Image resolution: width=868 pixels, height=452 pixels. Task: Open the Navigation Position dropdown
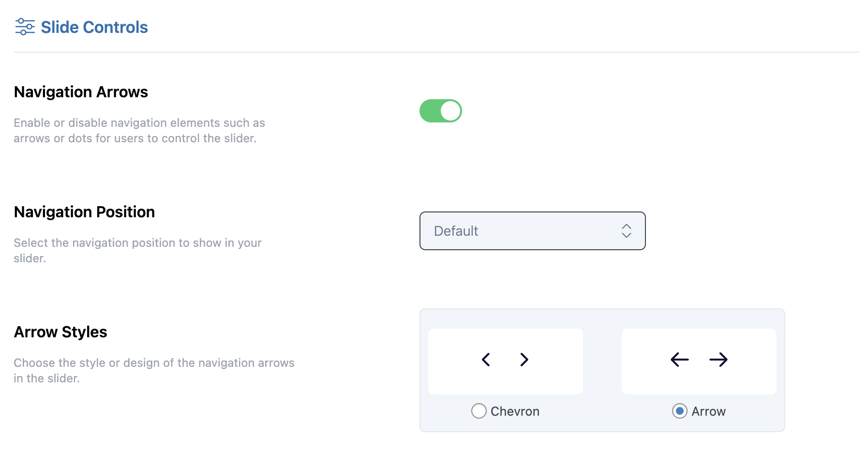point(532,231)
